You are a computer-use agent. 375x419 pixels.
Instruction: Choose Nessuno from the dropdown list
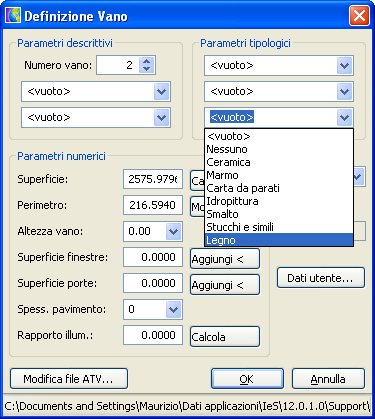(279, 149)
